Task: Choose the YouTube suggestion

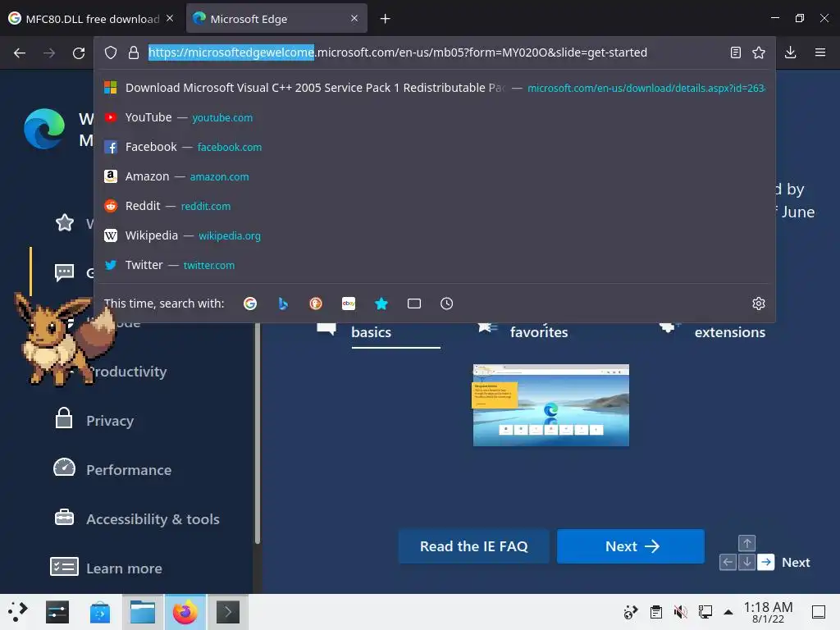Action: tap(435, 117)
